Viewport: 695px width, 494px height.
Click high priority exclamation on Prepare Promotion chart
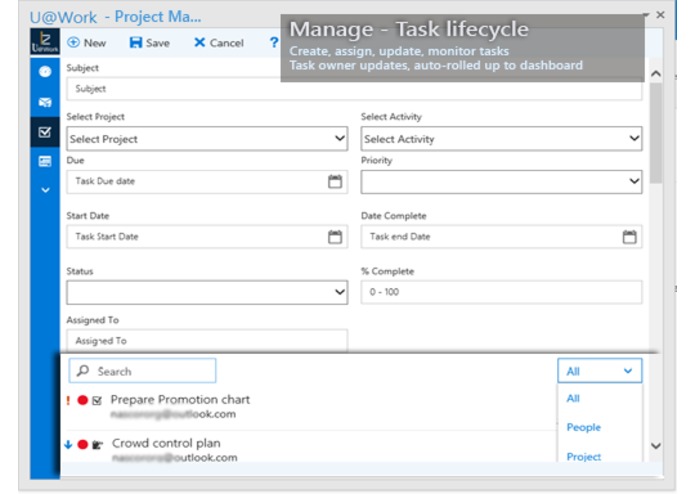click(x=68, y=401)
